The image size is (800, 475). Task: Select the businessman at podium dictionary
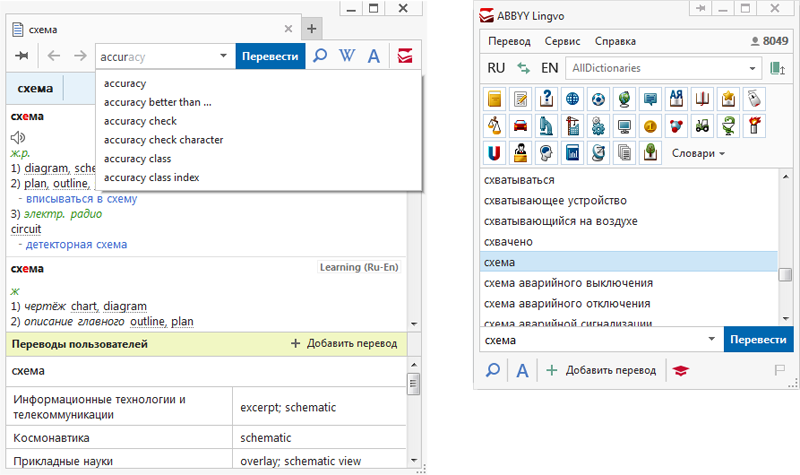click(520, 153)
